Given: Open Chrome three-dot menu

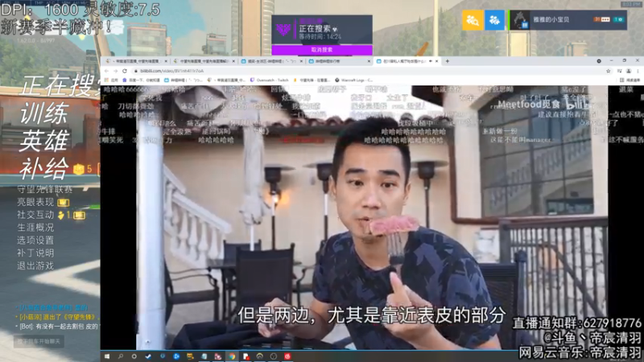Looking at the screenshot, I should [x=638, y=71].
